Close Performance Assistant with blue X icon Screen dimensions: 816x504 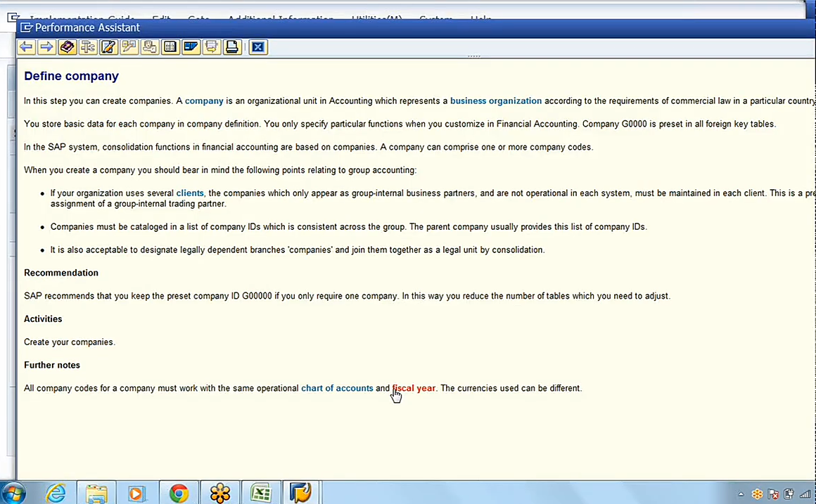[258, 47]
